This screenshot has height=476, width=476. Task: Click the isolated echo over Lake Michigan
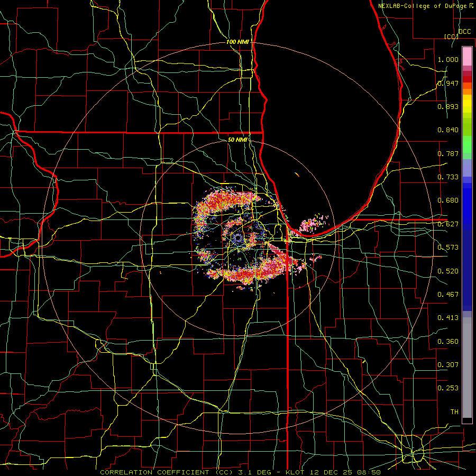[x=297, y=174]
